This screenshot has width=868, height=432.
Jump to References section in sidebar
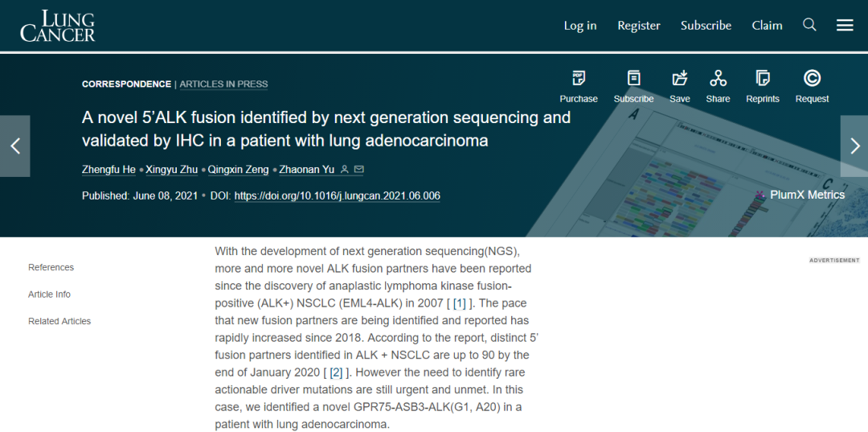[x=51, y=268]
